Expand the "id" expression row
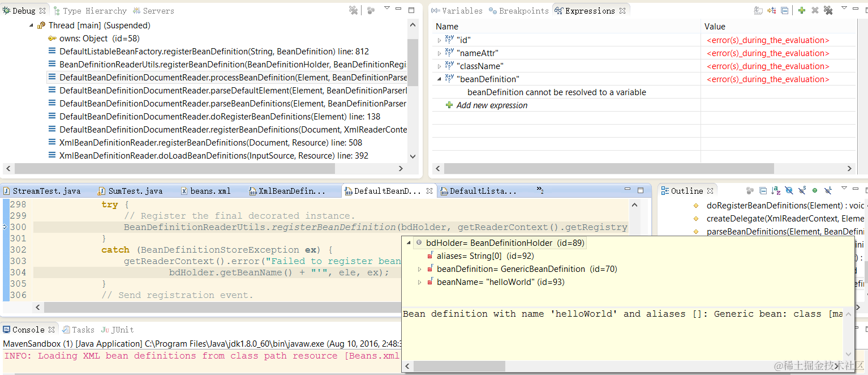The width and height of the screenshot is (868, 375). (440, 40)
